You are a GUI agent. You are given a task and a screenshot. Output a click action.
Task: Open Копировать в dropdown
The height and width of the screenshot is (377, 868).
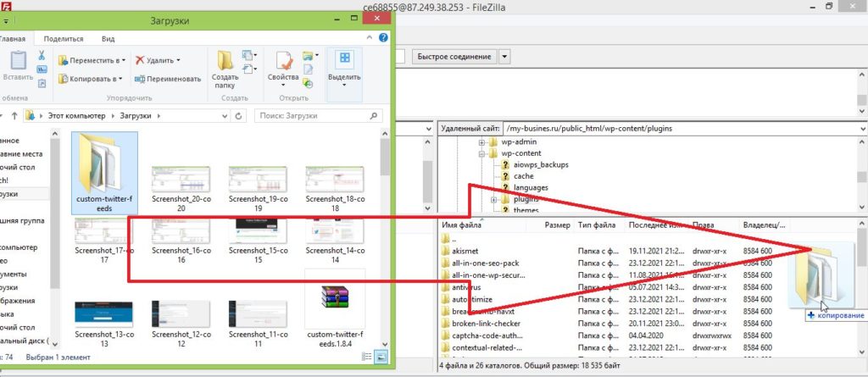pos(90,79)
